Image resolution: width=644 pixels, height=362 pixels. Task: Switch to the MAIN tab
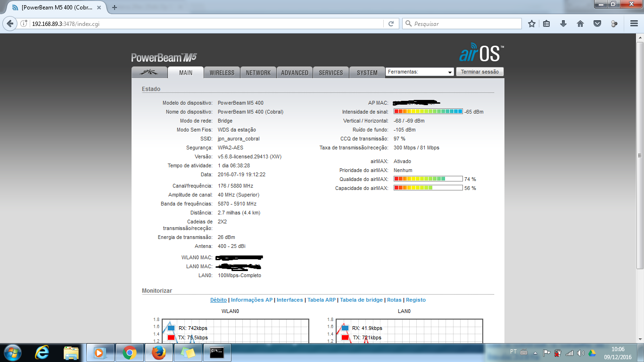point(186,73)
